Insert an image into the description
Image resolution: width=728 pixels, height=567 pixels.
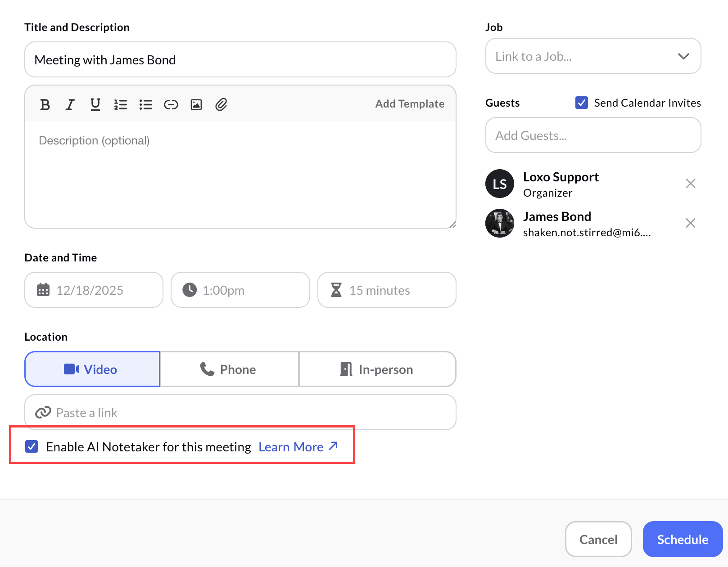click(x=196, y=104)
